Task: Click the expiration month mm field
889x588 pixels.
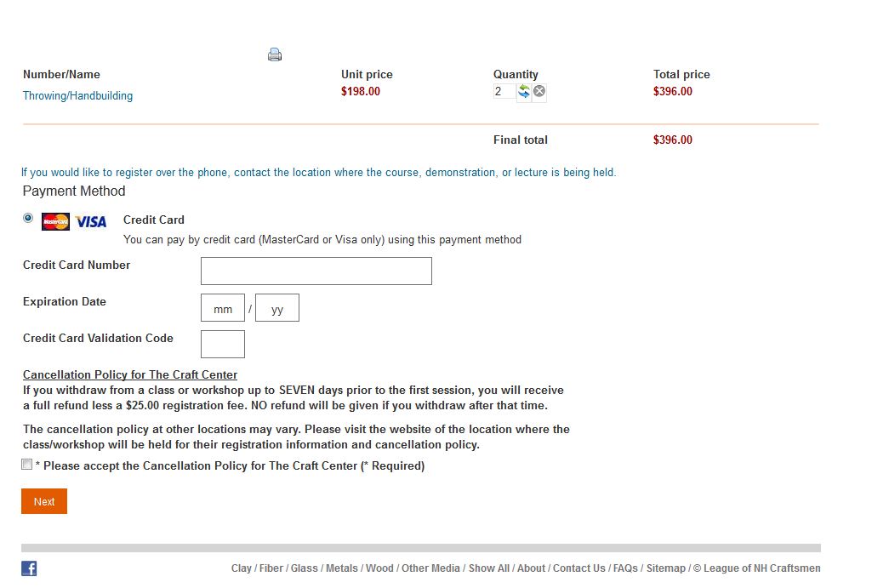Action: click(x=223, y=308)
